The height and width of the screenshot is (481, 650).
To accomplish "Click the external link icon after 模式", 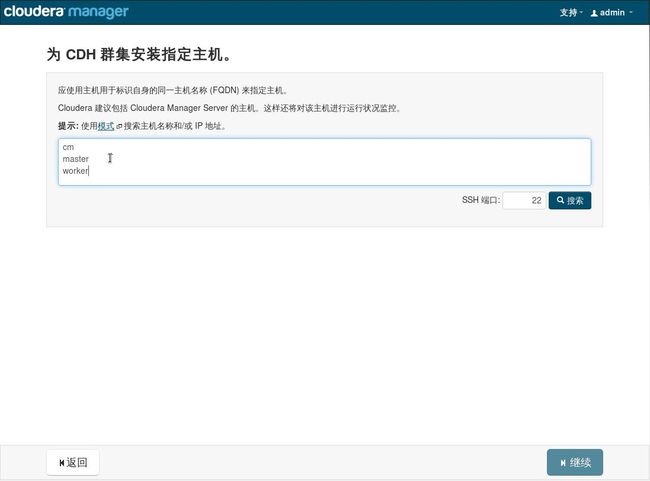I will point(119,126).
